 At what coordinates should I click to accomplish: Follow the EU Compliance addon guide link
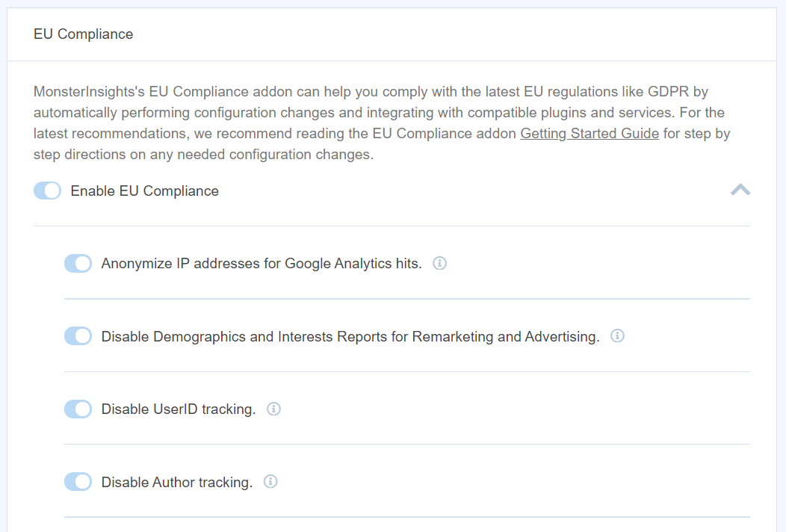(591, 133)
